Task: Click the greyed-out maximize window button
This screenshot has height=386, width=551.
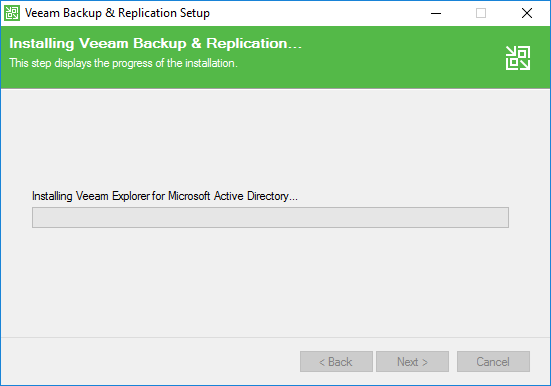Action: (481, 13)
